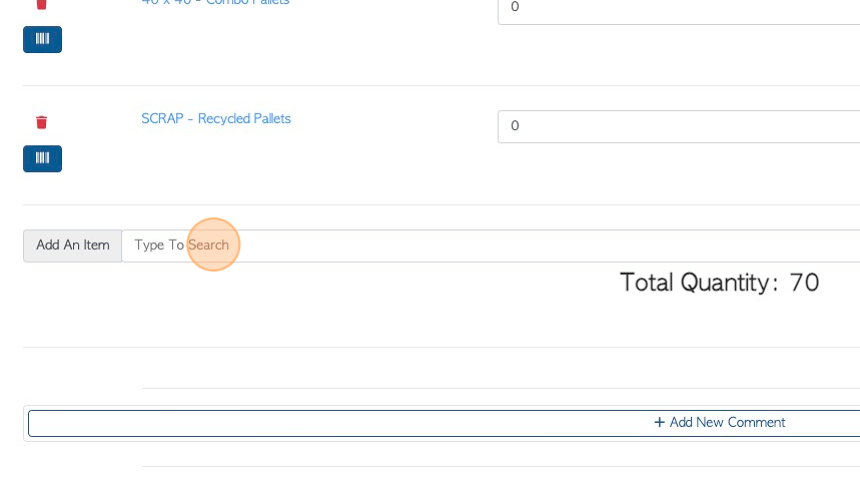Click the SCRAP Recycled Pallets quantity field
Image resolution: width=860 pixels, height=482 pixels.
(x=679, y=126)
